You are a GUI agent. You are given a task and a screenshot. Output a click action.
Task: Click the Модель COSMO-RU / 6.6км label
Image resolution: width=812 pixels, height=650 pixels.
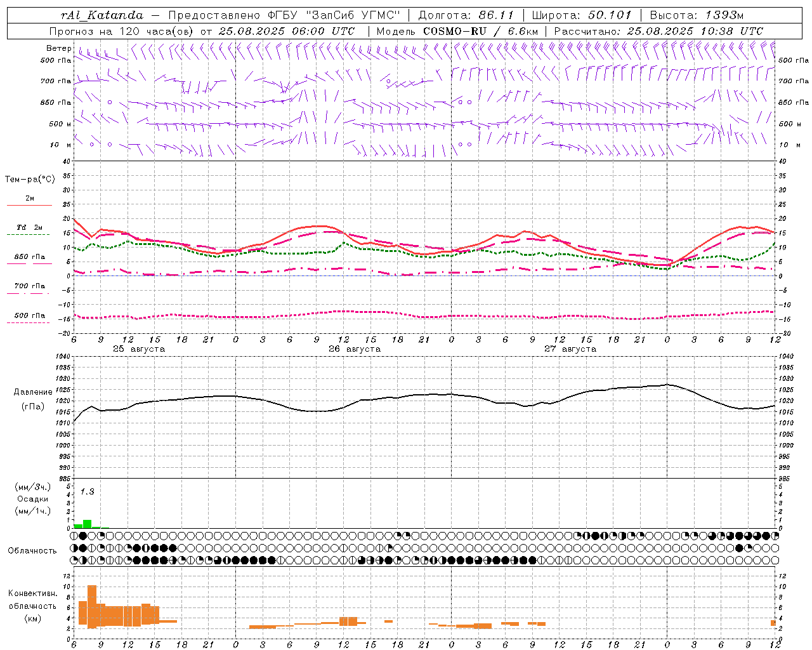tap(457, 31)
